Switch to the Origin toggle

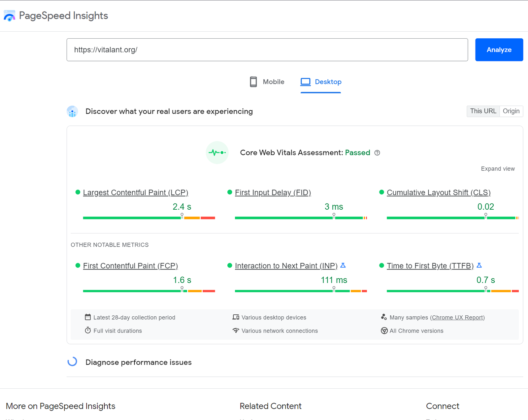[511, 111]
